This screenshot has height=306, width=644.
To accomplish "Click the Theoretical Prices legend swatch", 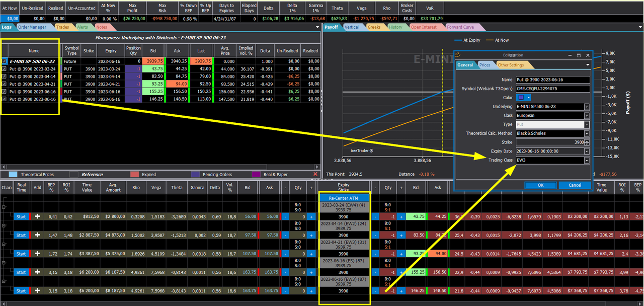I will [x=14, y=174].
